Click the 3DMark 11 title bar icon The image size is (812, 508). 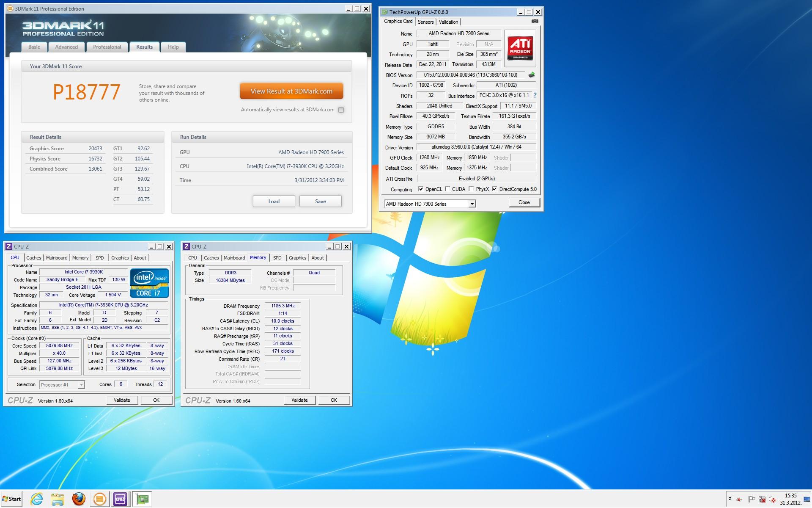click(x=10, y=8)
